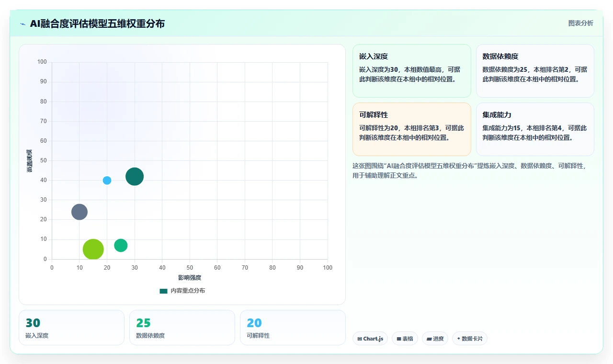Click the 20 可解释性 stat card
This screenshot has width=613, height=364.
point(293,328)
